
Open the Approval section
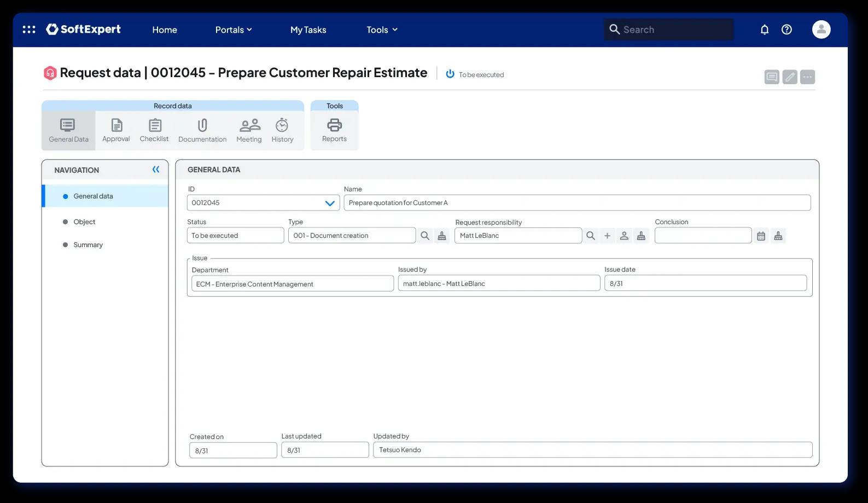click(x=116, y=131)
